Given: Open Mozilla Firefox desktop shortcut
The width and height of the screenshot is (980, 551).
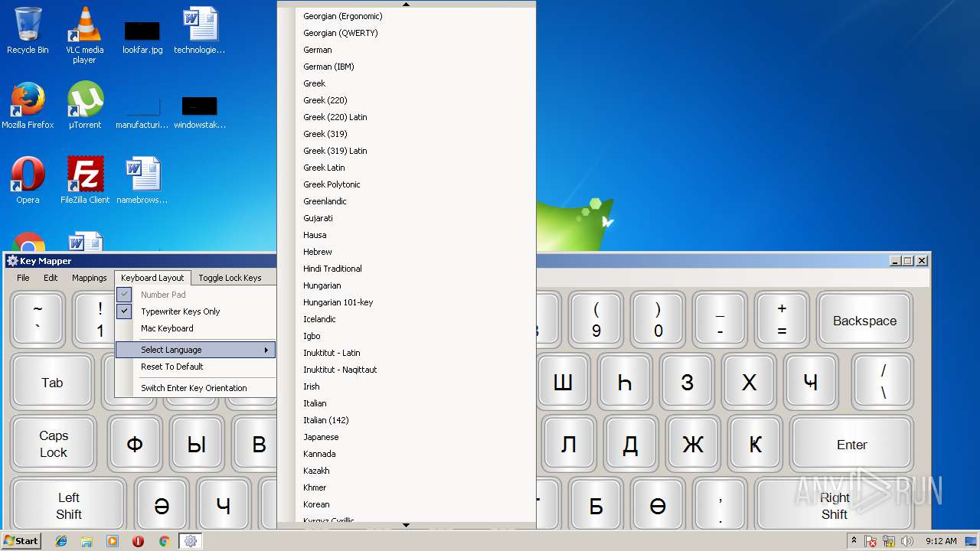Looking at the screenshot, I should click(28, 106).
